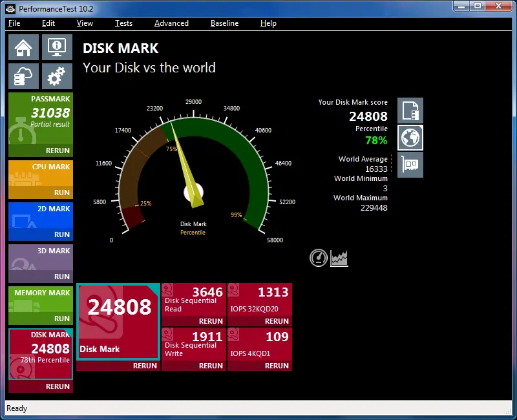This screenshot has height=420, width=517.
Task: Click the PerformanceTest app icon in title bar
Action: click(10, 9)
